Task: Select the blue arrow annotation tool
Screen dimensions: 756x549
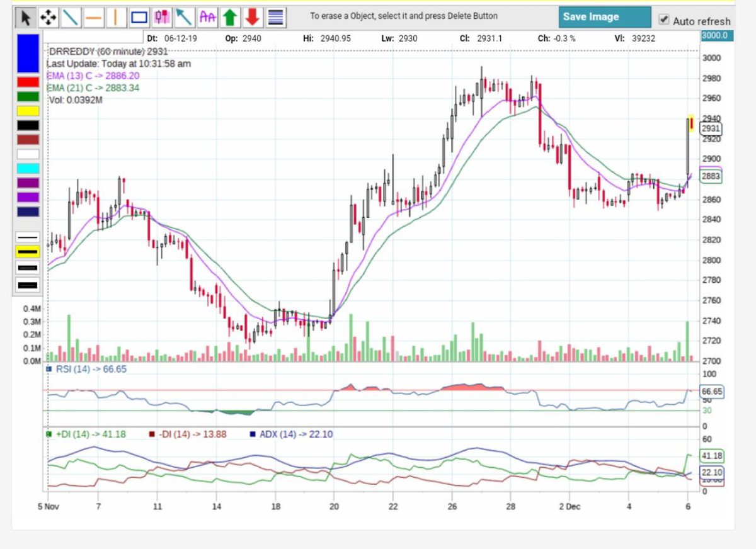Action: click(x=184, y=18)
